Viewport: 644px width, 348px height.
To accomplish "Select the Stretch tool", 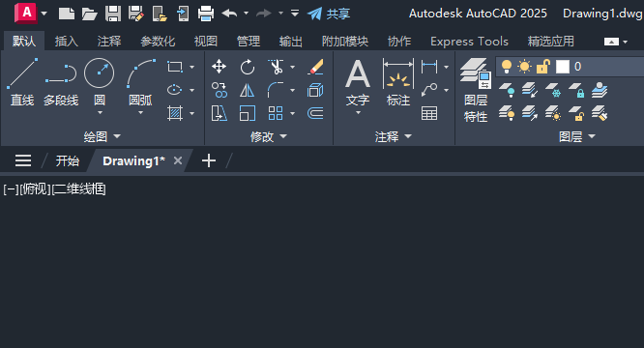I will 219,113.
